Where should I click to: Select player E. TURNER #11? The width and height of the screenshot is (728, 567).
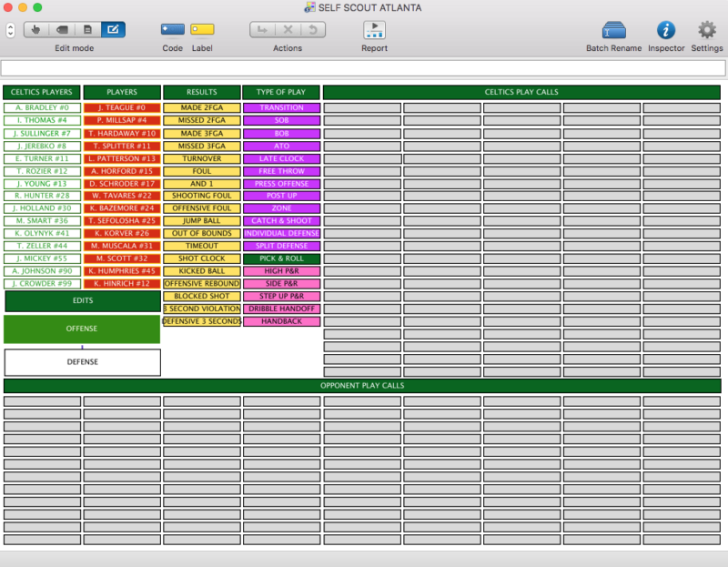point(42,158)
